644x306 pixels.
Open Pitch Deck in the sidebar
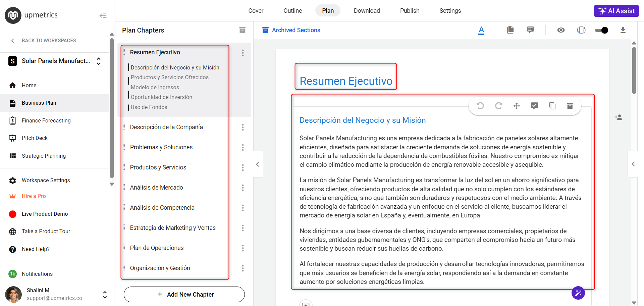(x=54, y=138)
